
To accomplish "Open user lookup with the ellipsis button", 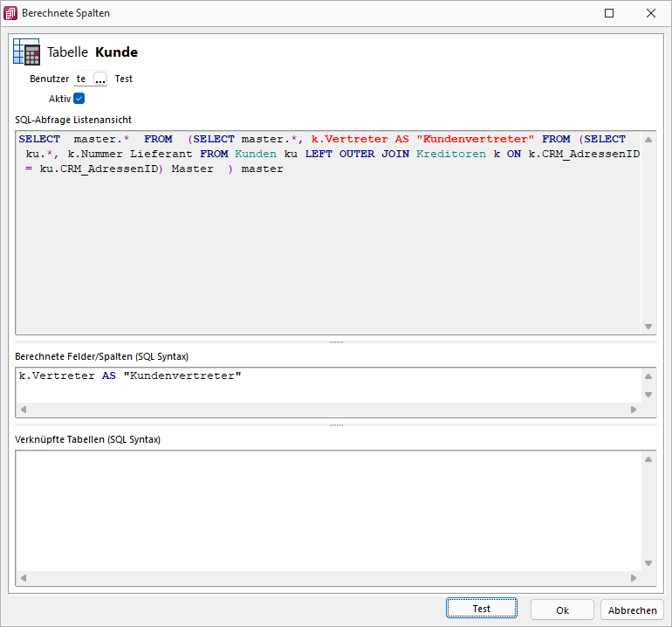I will [100, 79].
